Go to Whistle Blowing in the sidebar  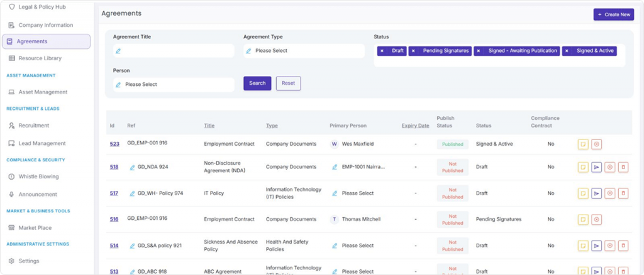38,177
